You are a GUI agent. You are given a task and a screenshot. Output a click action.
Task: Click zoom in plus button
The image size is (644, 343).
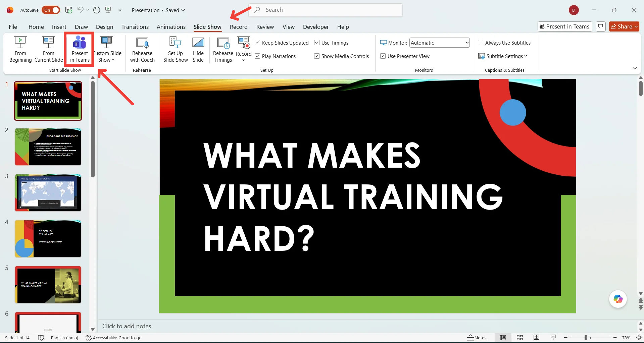[615, 338]
